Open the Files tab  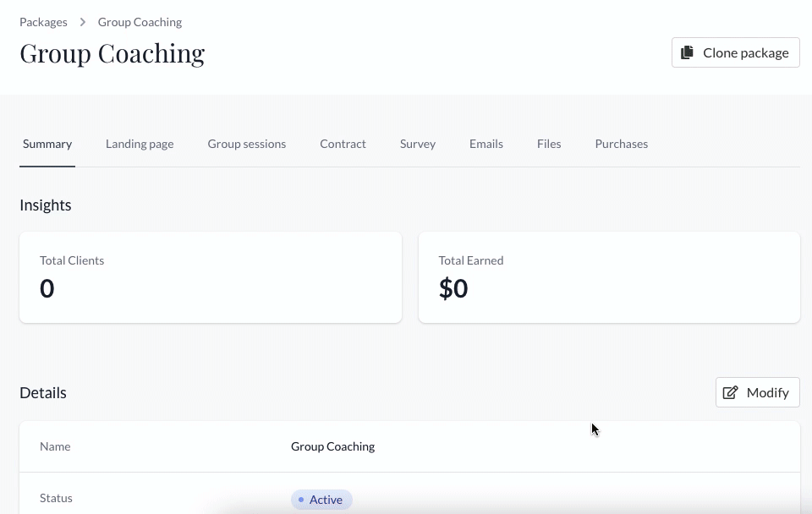pos(549,144)
